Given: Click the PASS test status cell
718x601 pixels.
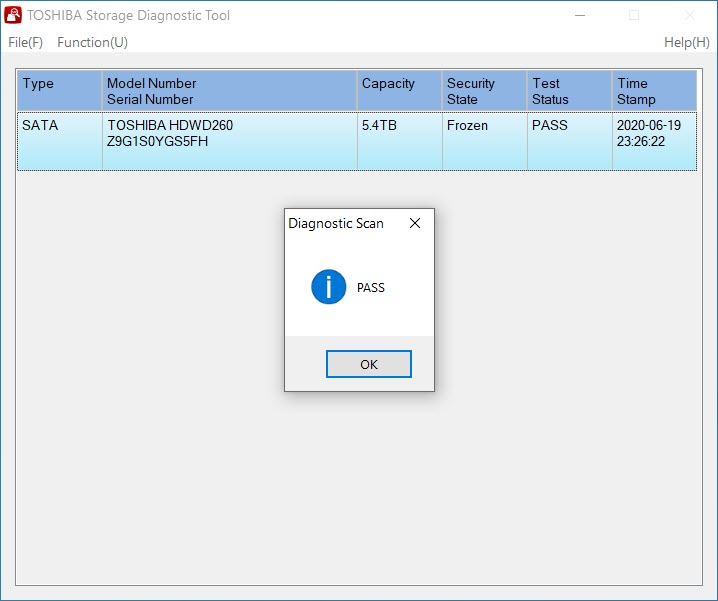Looking at the screenshot, I should pos(570,141).
